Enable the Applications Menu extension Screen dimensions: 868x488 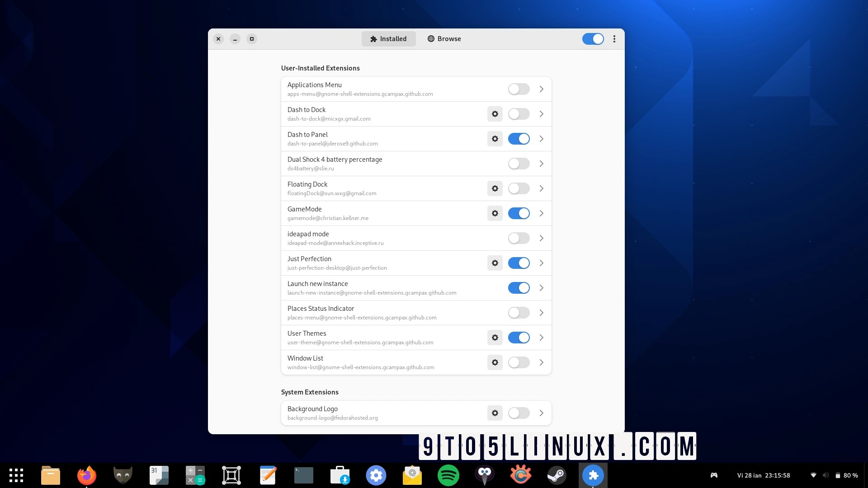[519, 89]
